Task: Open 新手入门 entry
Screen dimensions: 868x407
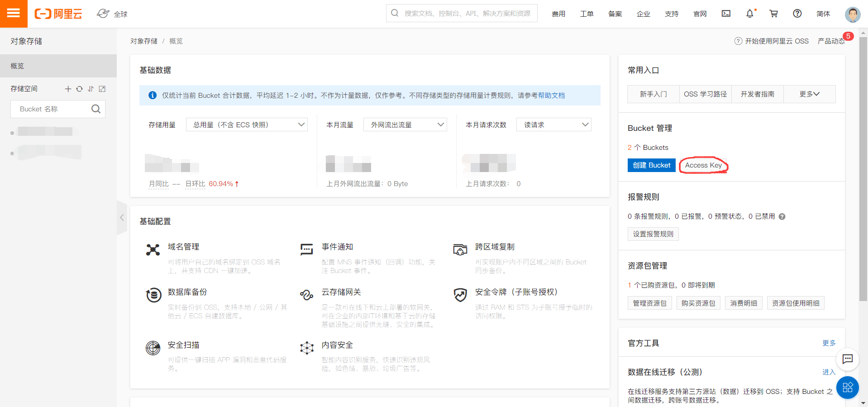Action: 653,94
